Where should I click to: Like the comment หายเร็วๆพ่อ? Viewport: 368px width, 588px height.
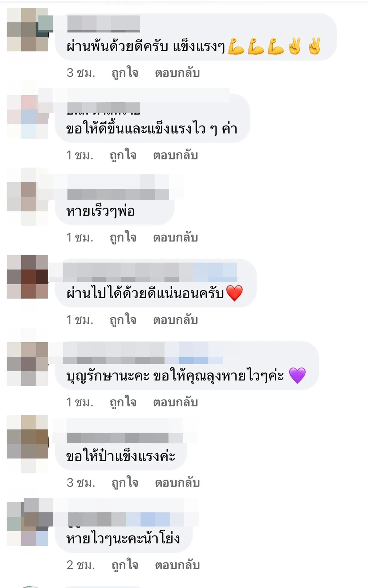coord(123,237)
